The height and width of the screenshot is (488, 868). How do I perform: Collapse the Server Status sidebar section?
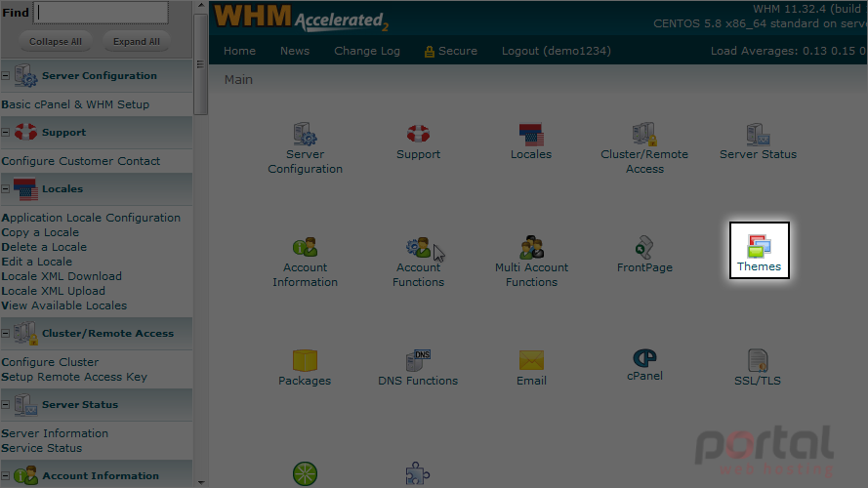point(6,404)
